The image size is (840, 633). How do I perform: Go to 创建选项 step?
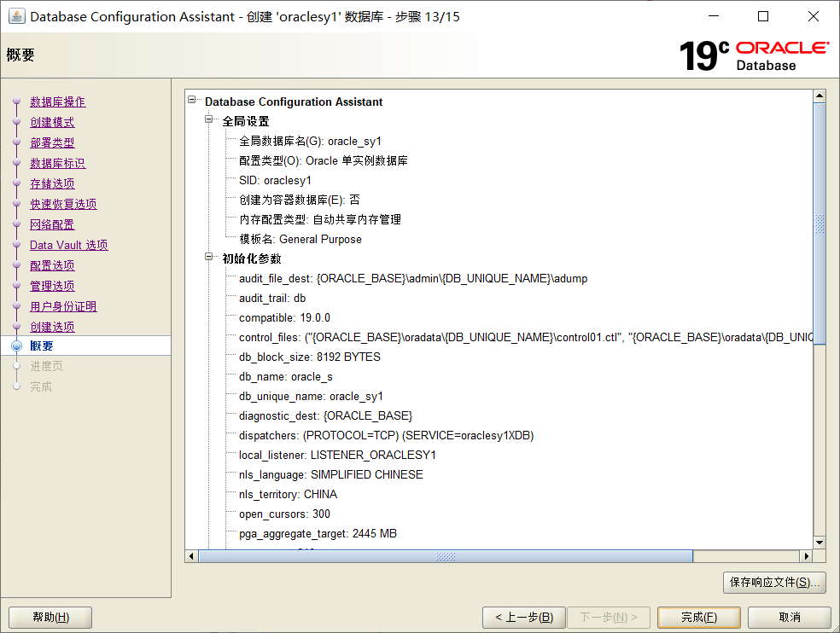point(52,326)
